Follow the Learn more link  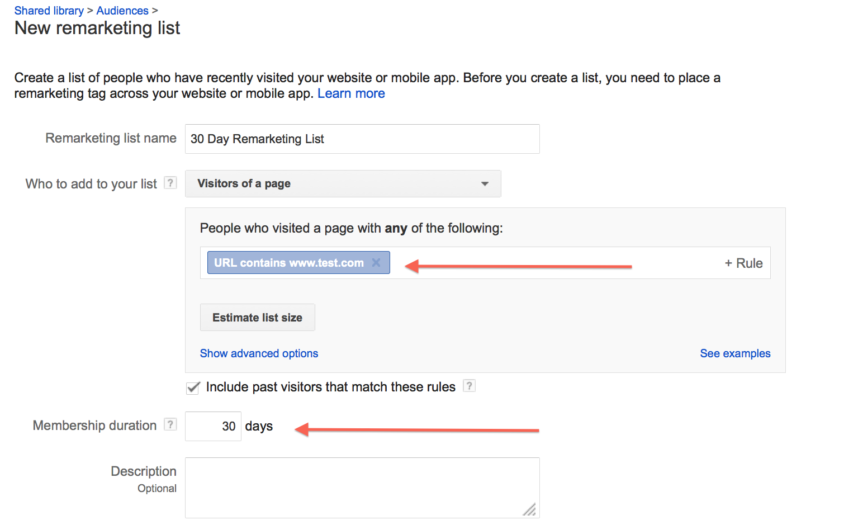(351, 94)
